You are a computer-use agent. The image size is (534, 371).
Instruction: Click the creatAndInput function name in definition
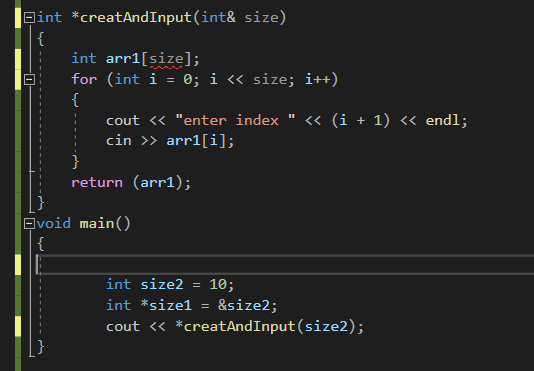(136, 18)
